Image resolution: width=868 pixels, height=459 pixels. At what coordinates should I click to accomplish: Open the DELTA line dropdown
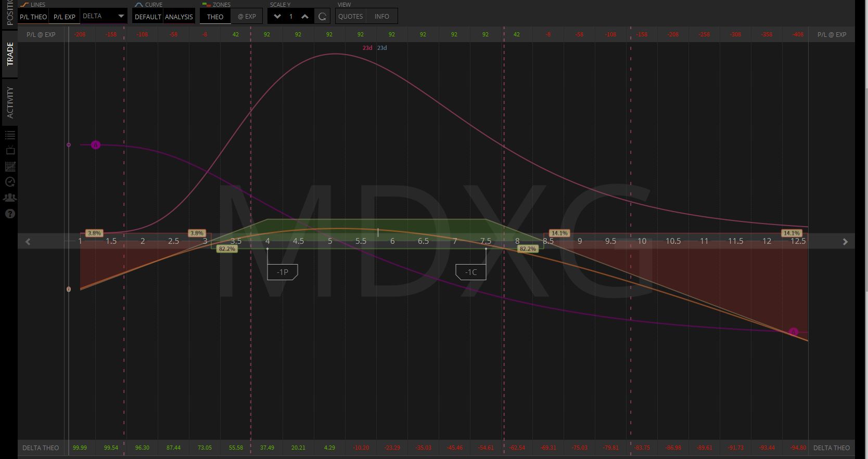tap(104, 16)
